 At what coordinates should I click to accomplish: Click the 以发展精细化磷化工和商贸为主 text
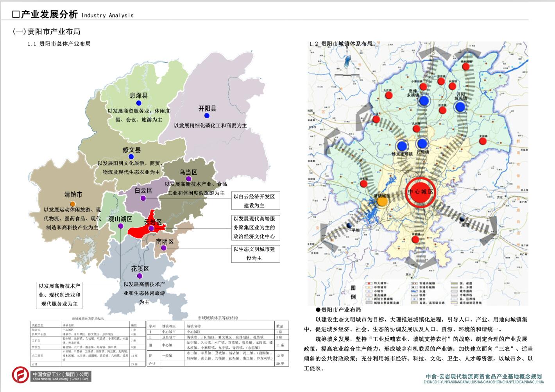pyautogui.click(x=211, y=125)
